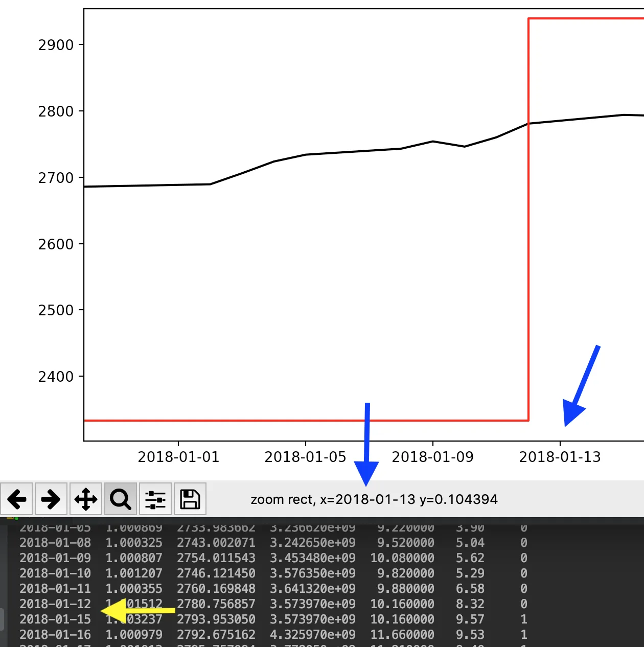
Task: Click the value 4.325970e+09 in the console
Action: coord(313,634)
